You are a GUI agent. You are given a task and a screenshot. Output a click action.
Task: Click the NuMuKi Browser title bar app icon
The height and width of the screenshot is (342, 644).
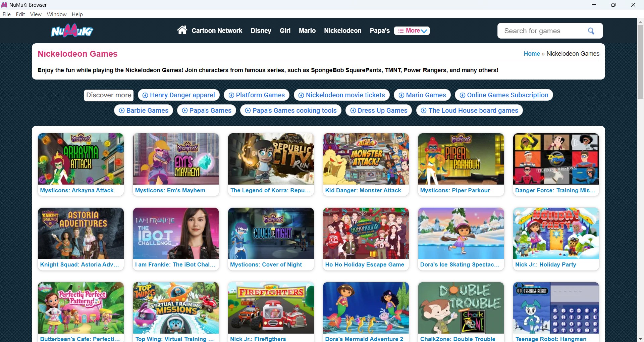(4, 5)
